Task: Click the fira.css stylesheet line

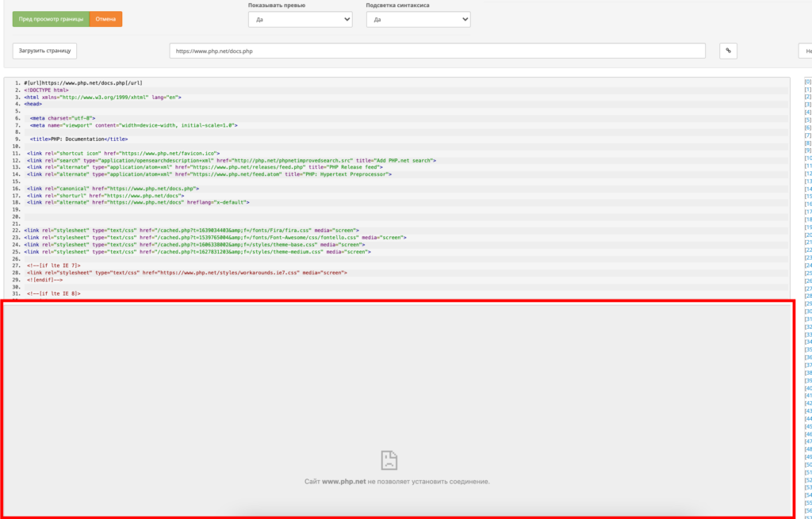Action: [192, 231]
